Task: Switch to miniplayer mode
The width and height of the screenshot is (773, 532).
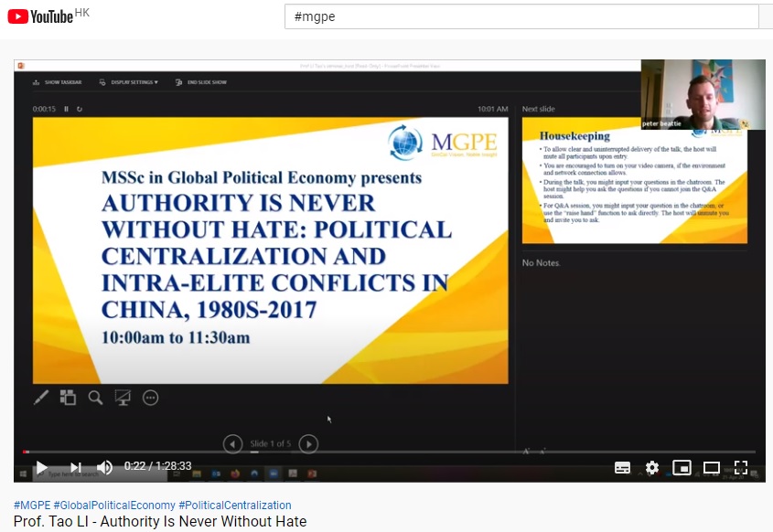Action: (x=682, y=467)
